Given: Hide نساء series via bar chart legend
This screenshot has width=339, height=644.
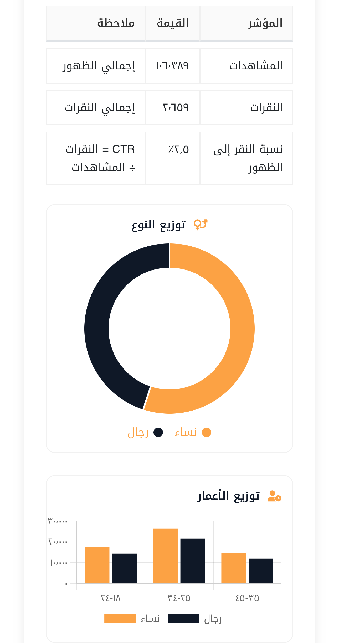Looking at the screenshot, I should pos(120,619).
